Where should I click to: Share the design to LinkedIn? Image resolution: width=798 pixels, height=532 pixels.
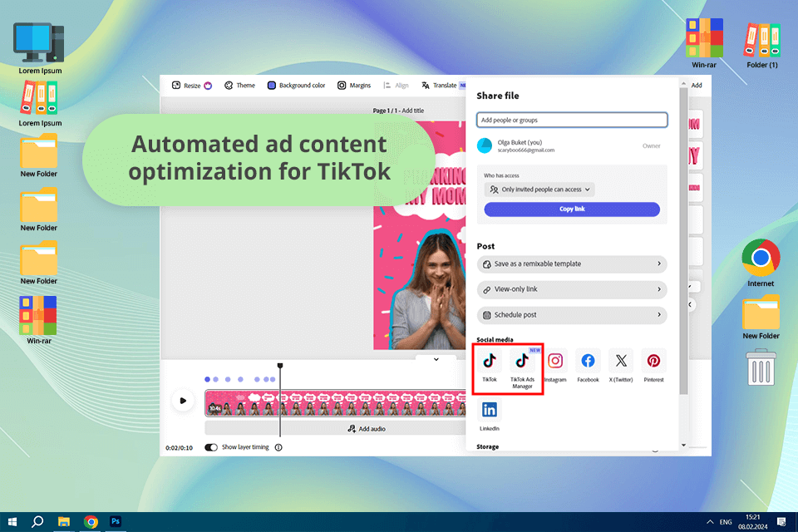click(x=489, y=415)
